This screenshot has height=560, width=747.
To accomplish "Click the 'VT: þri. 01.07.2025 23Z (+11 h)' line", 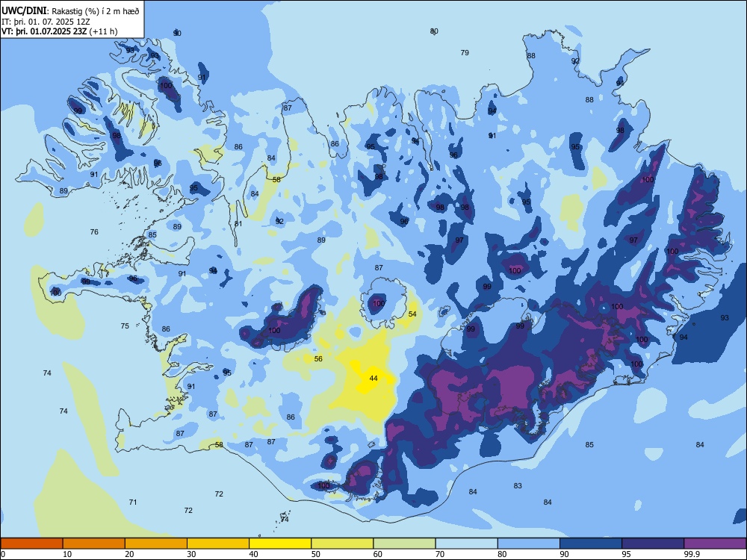I will [x=60, y=31].
